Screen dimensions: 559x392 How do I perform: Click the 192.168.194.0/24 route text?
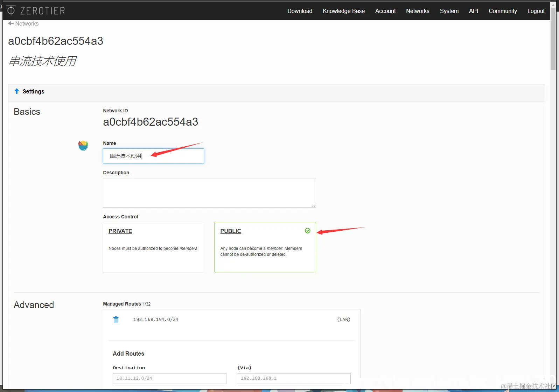coord(156,320)
